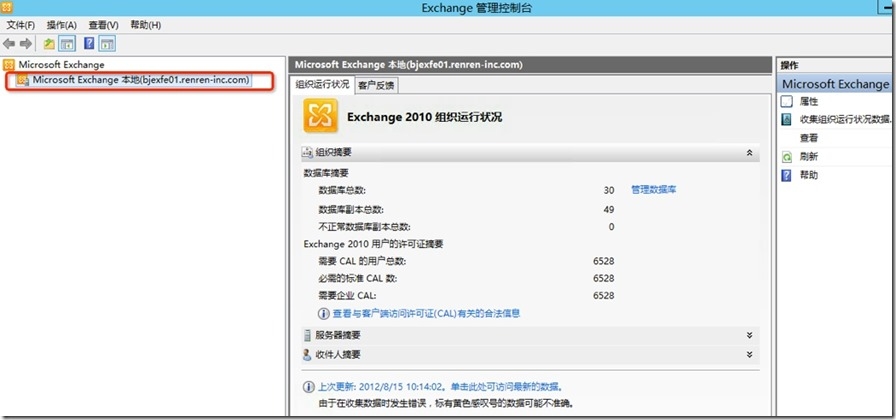Click the info icon beside the CAL link
896x420 pixels.
[324, 313]
